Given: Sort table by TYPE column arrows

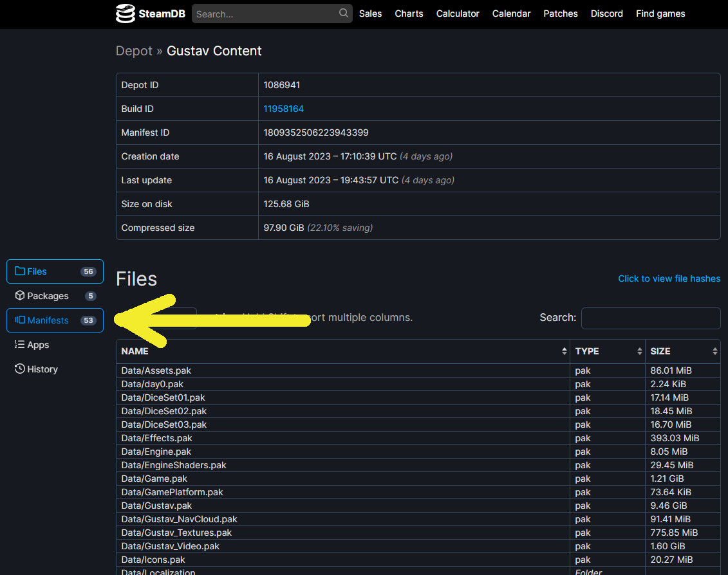Looking at the screenshot, I should (x=639, y=351).
